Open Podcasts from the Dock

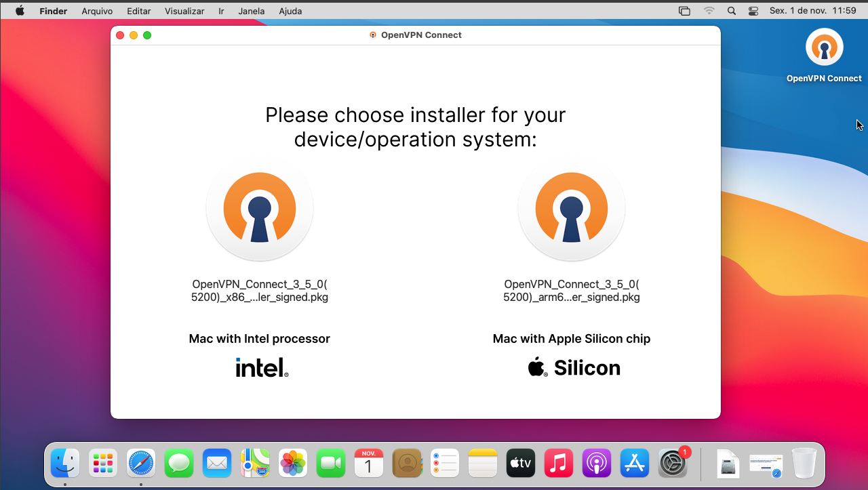tap(597, 464)
